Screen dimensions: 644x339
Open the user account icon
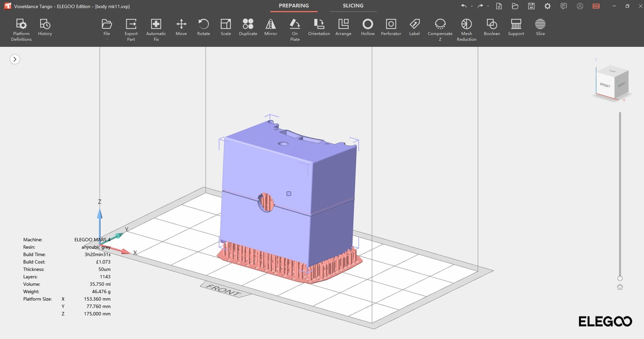point(580,6)
